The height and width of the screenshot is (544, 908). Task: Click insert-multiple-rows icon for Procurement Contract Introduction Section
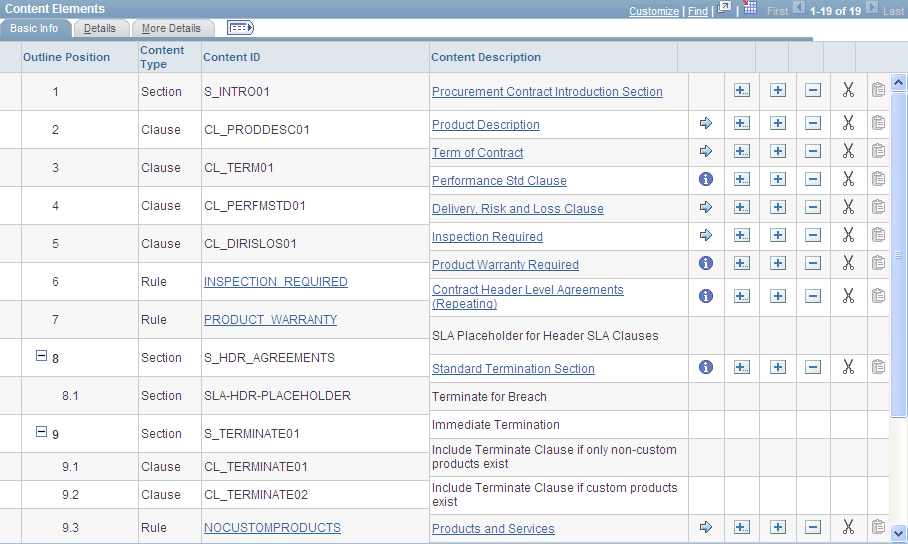(741, 90)
